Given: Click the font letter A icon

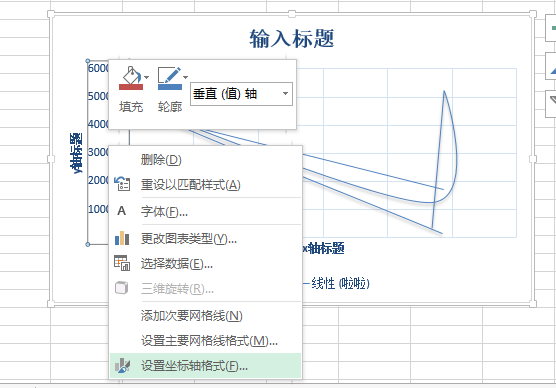Looking at the screenshot, I should (x=122, y=211).
